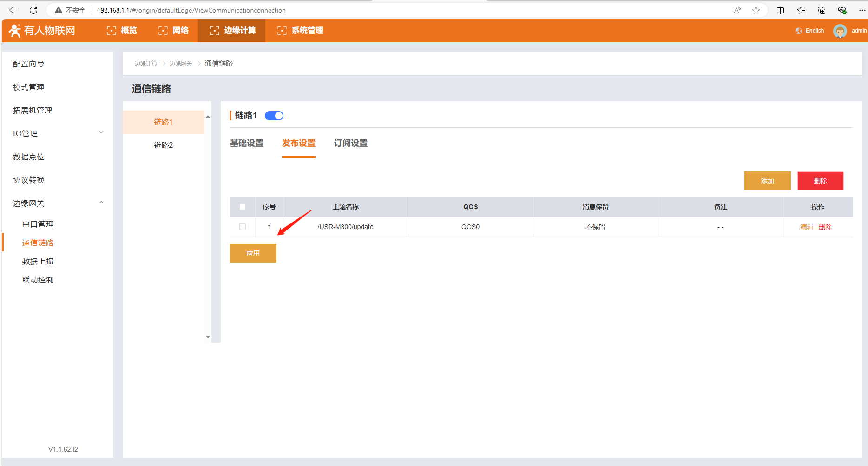Open browser collections icon
The image size is (868, 466).
[x=821, y=10]
